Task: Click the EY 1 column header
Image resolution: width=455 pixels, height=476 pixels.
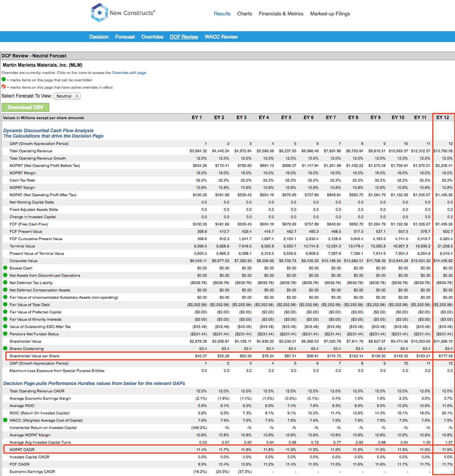Action: (x=197, y=118)
